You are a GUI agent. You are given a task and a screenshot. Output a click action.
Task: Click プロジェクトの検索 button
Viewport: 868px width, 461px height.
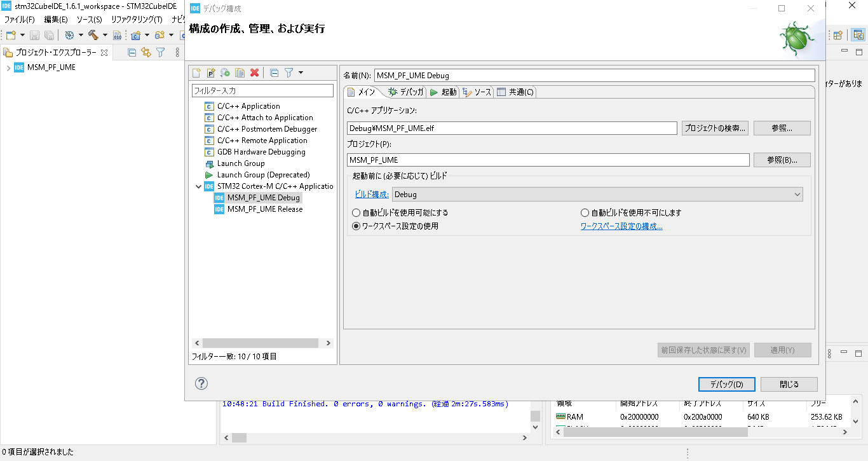click(715, 128)
